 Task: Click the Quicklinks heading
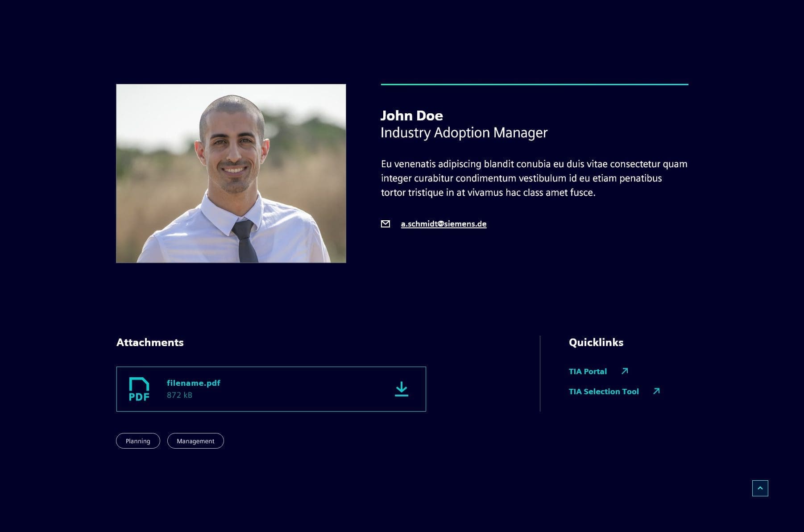[x=596, y=342]
